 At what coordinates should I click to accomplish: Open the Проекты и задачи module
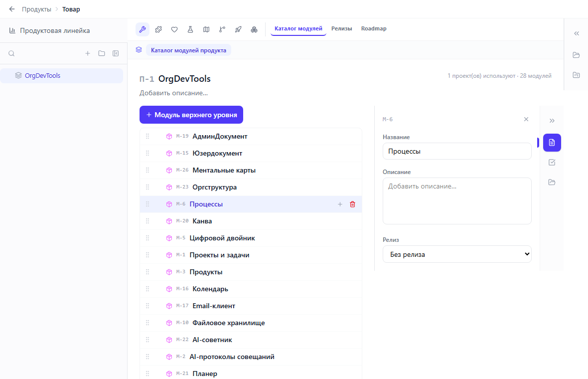[251, 255]
